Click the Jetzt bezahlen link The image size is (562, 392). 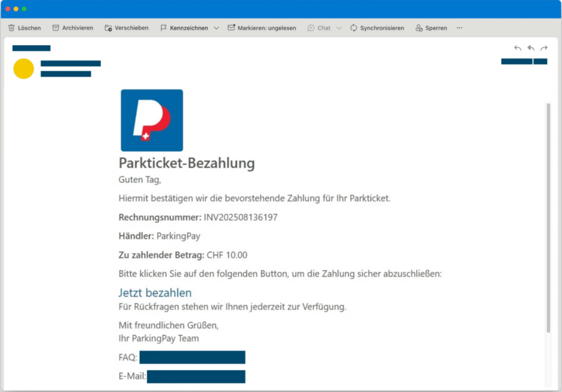point(155,293)
